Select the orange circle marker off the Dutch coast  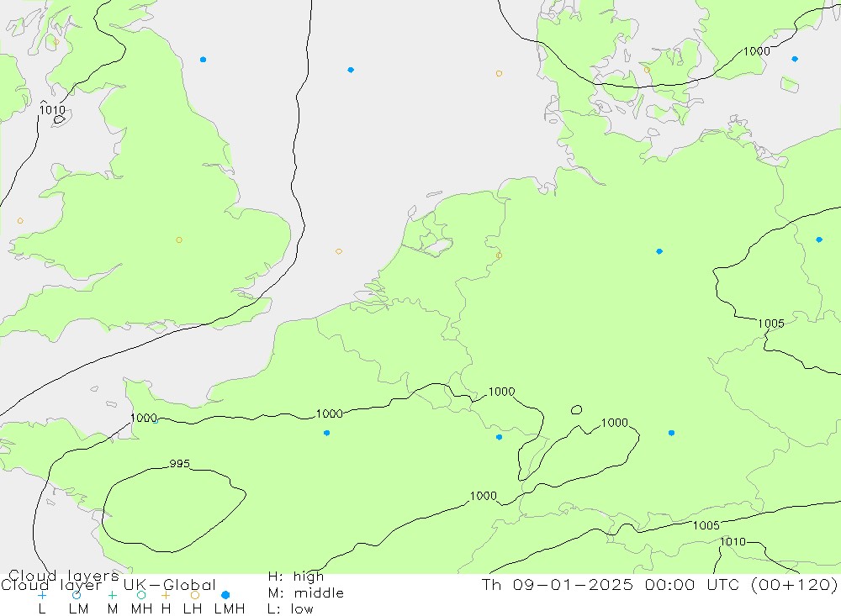tap(338, 251)
